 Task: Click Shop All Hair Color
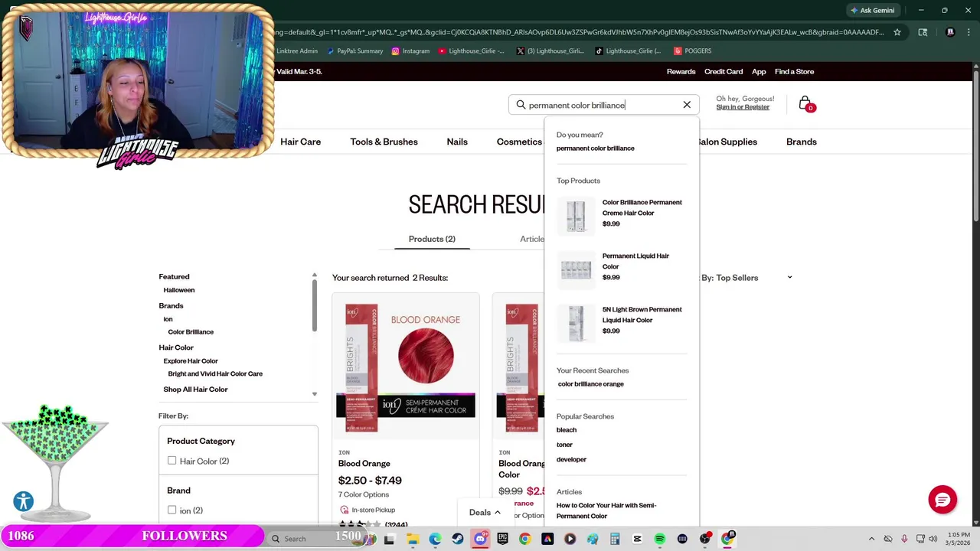[195, 390]
